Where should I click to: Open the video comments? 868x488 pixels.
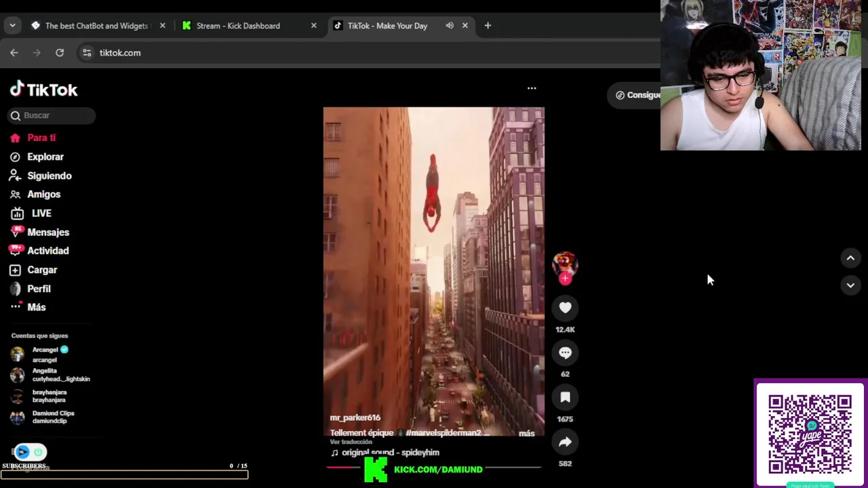tap(565, 352)
